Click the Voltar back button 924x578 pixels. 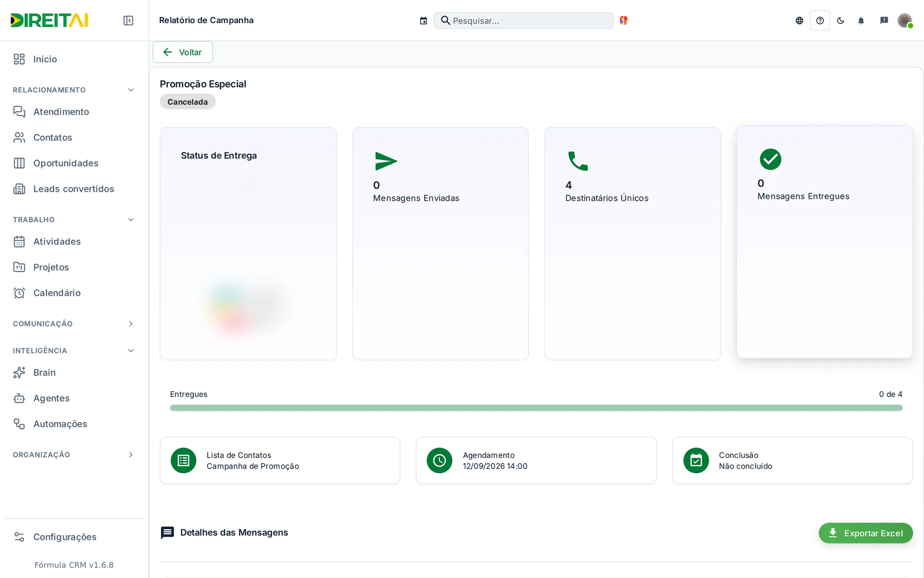183,52
